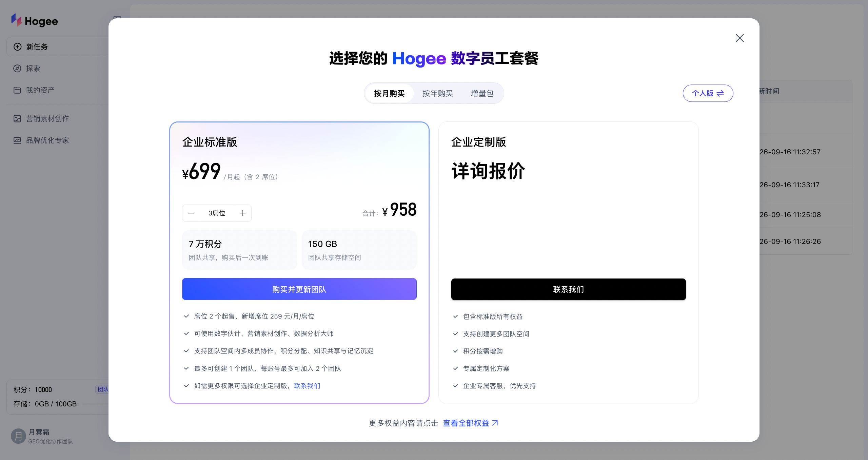Increase seat count with plus button

(x=243, y=213)
